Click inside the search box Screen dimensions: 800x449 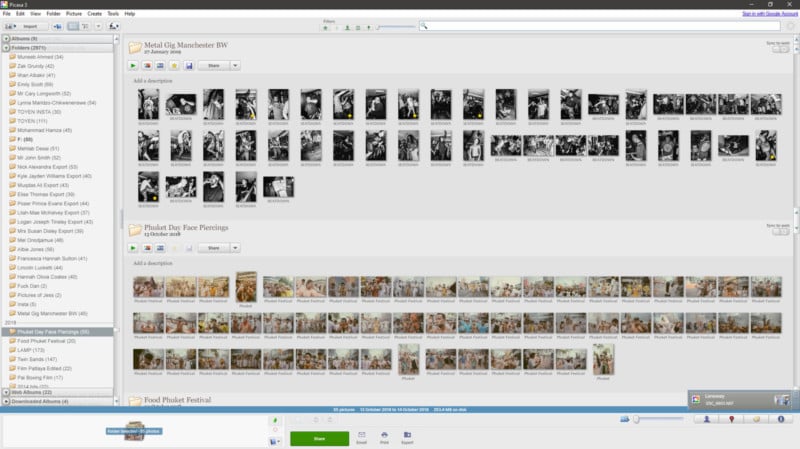click(599, 26)
